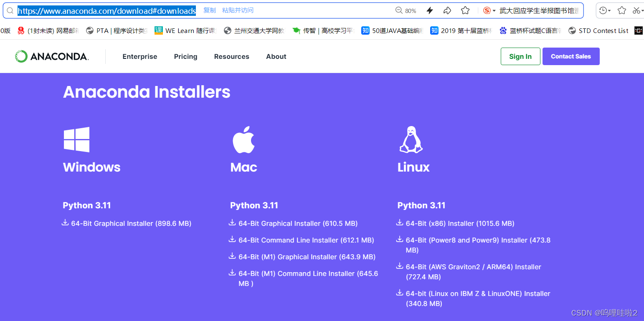This screenshot has width=644, height=321.
Task: Expand the history clock dropdown arrow
Action: pos(609,11)
